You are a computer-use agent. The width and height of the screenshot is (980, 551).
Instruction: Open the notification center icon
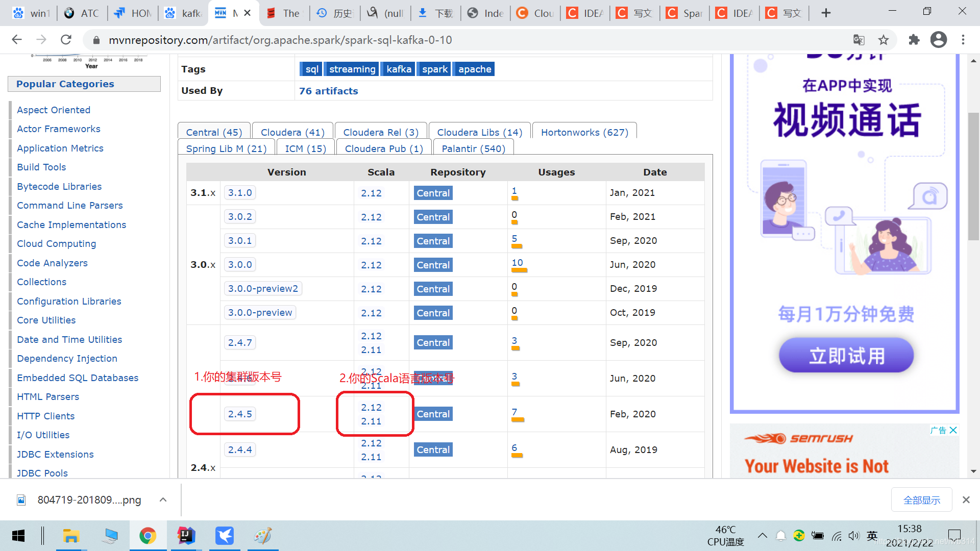point(954,536)
